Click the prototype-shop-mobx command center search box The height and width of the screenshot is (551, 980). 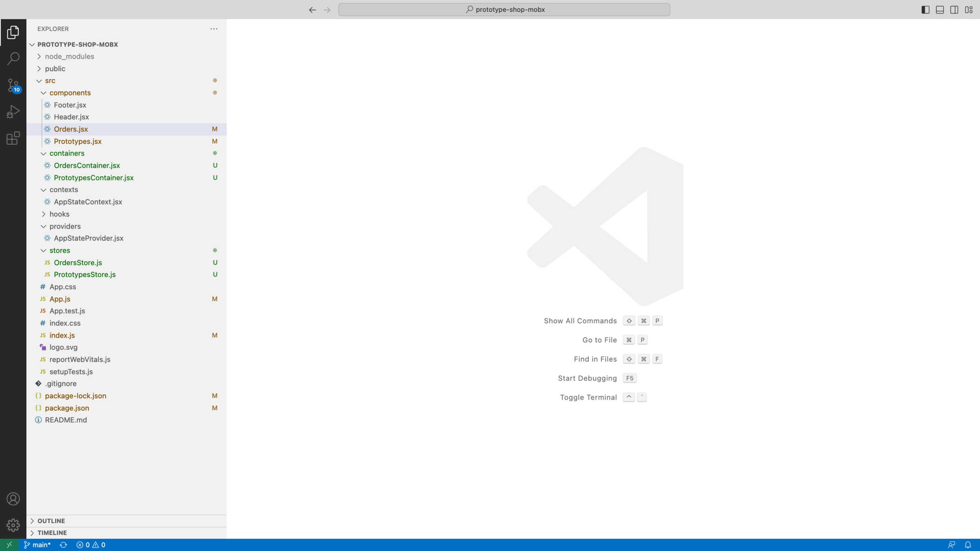[504, 10]
